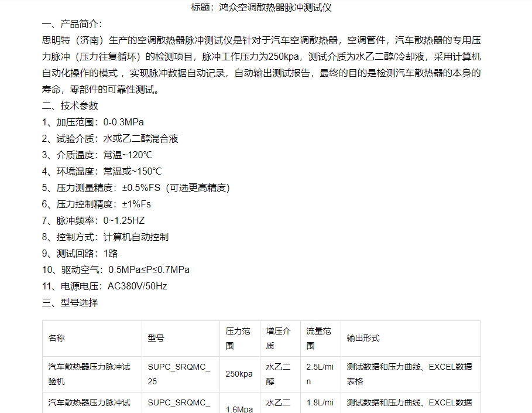This screenshot has width=532, height=413.
Task: Click flow cell 2.5L/min
Action: [320, 374]
